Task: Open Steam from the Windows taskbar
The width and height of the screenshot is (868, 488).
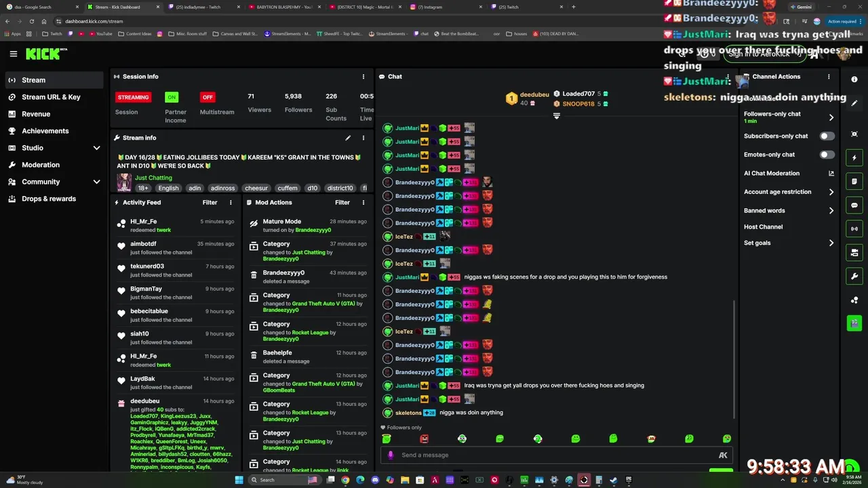Action: 614,480
